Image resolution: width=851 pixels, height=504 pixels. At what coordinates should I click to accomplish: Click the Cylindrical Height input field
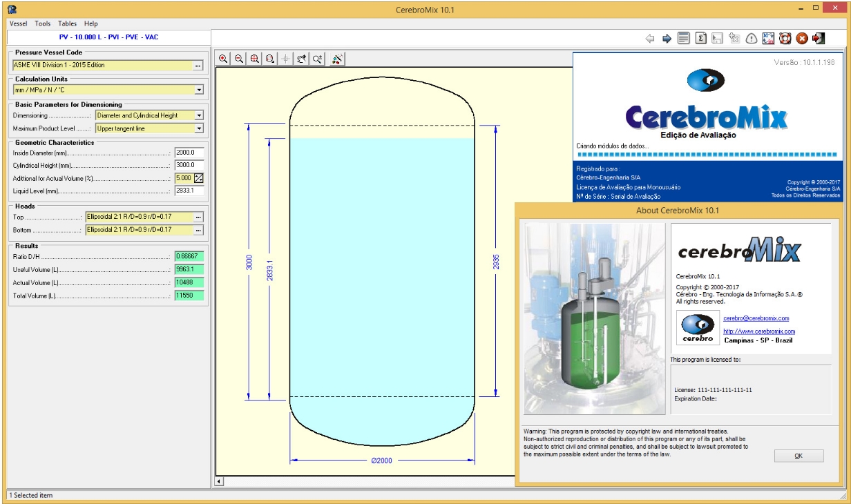189,165
